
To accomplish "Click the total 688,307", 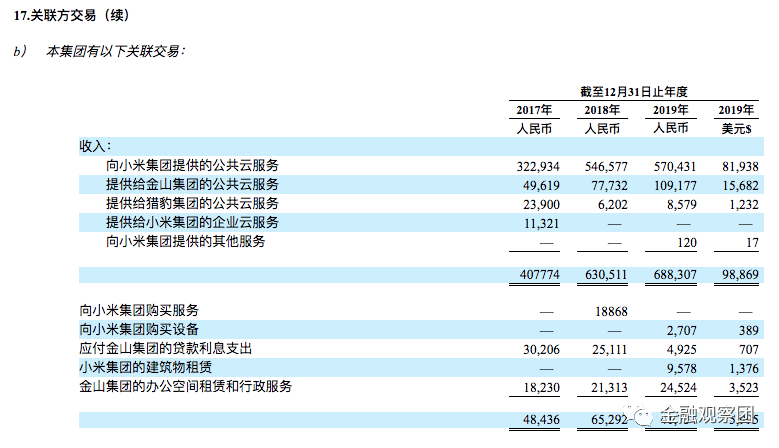I will click(675, 275).
